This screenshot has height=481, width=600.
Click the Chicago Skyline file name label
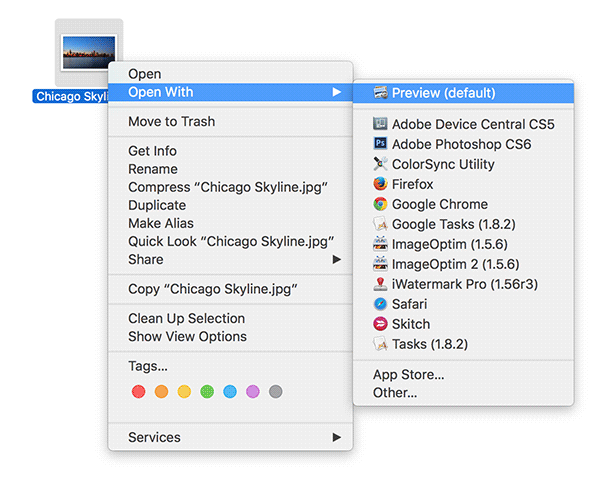pyautogui.click(x=71, y=96)
